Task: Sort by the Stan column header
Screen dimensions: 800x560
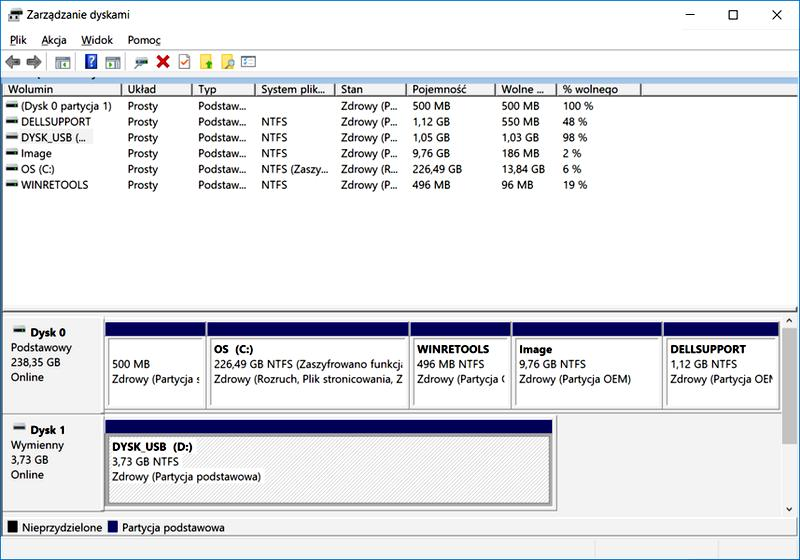Action: click(370, 89)
